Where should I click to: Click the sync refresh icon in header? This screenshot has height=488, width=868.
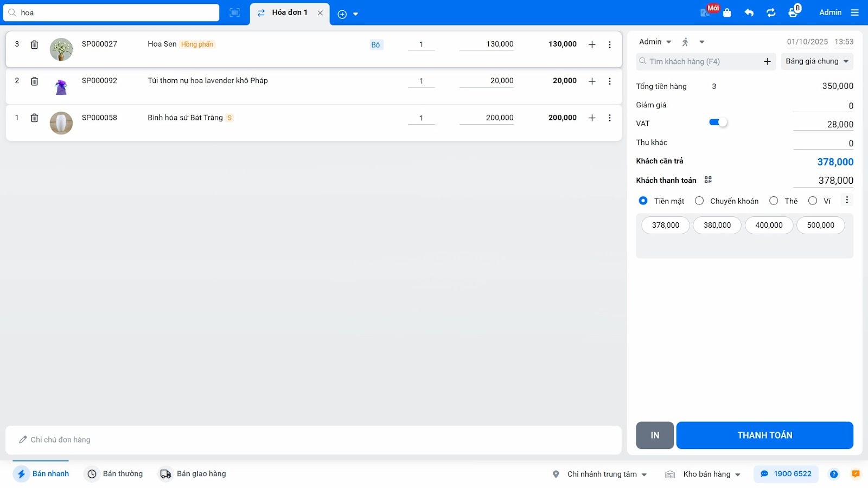[771, 13]
